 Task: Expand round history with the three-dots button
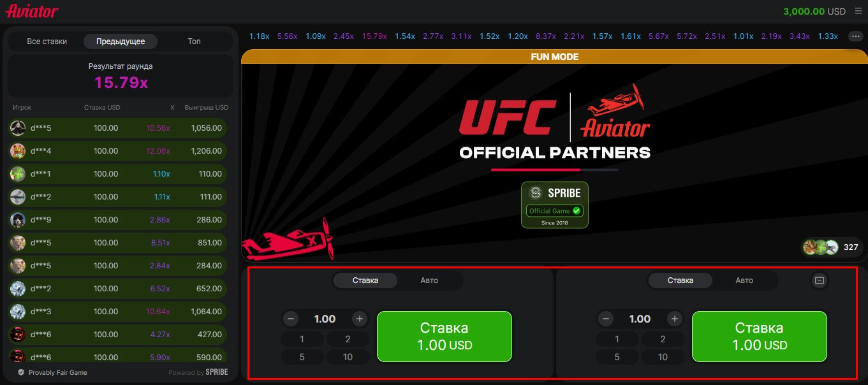pos(856,36)
